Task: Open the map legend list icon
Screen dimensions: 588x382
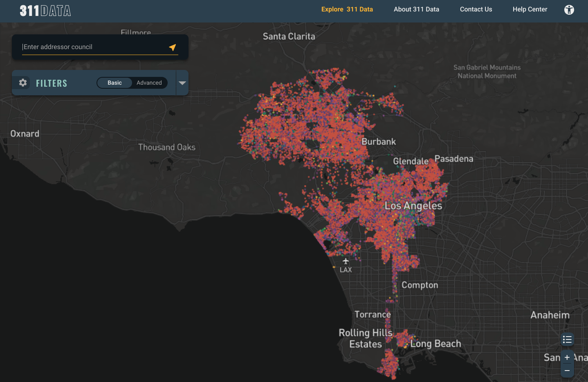Action: click(567, 339)
